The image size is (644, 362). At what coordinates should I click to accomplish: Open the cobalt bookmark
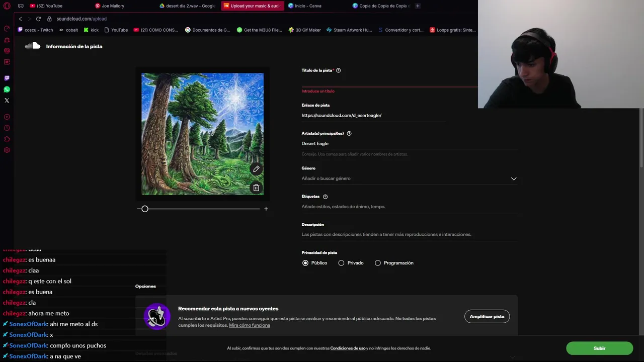coord(68,30)
